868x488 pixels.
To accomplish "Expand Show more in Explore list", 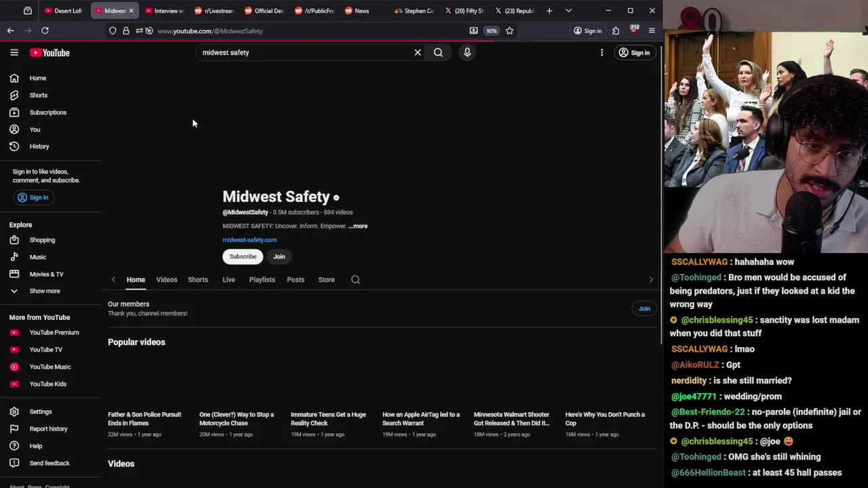I will (44, 291).
